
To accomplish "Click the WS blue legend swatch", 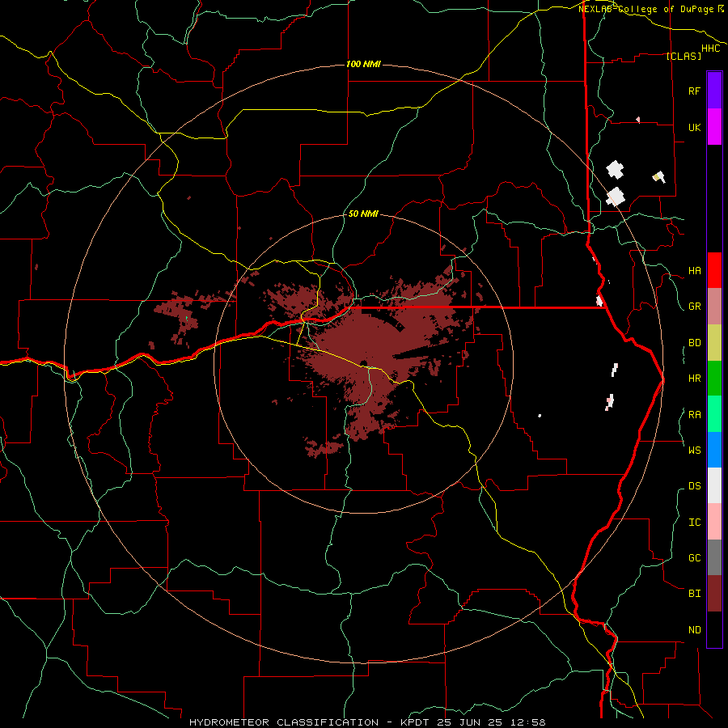I will click(x=714, y=450).
